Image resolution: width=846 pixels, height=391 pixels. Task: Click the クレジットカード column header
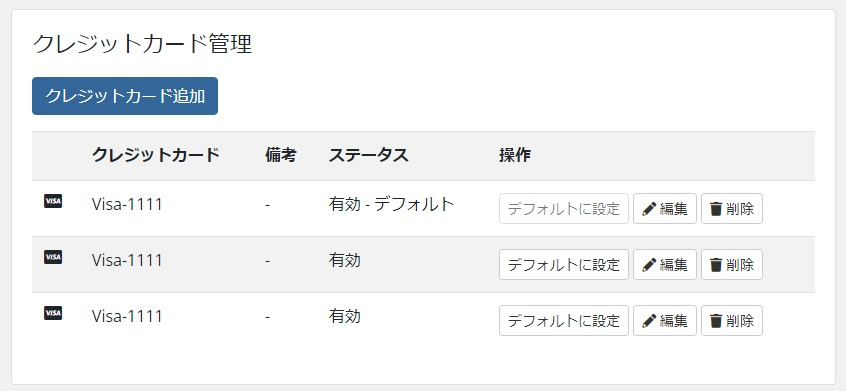pos(156,155)
